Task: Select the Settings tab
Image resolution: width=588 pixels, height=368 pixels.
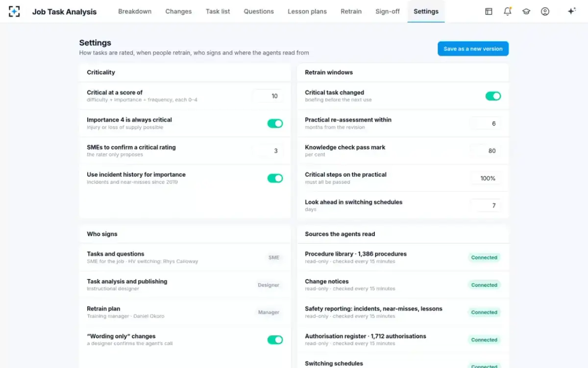Action: pyautogui.click(x=426, y=11)
